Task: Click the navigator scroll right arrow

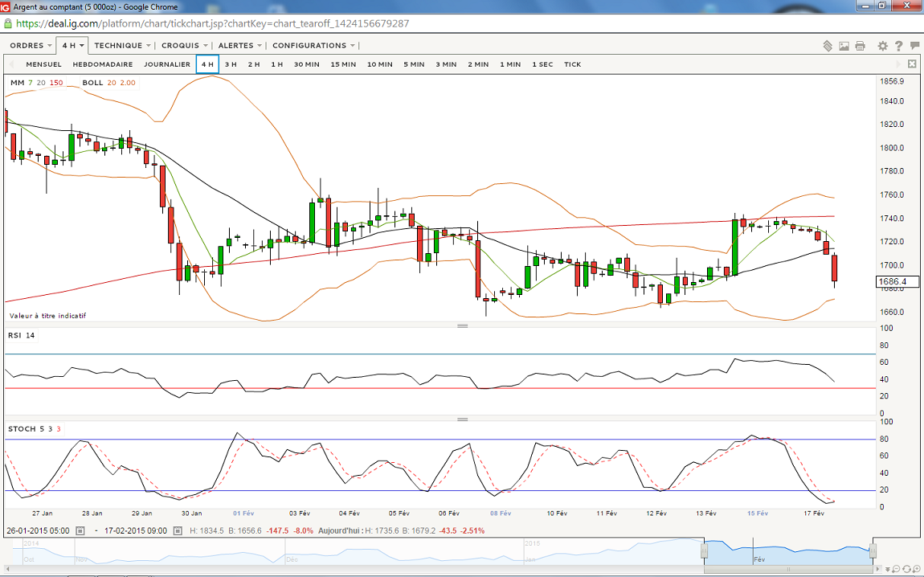Action: coord(877,569)
